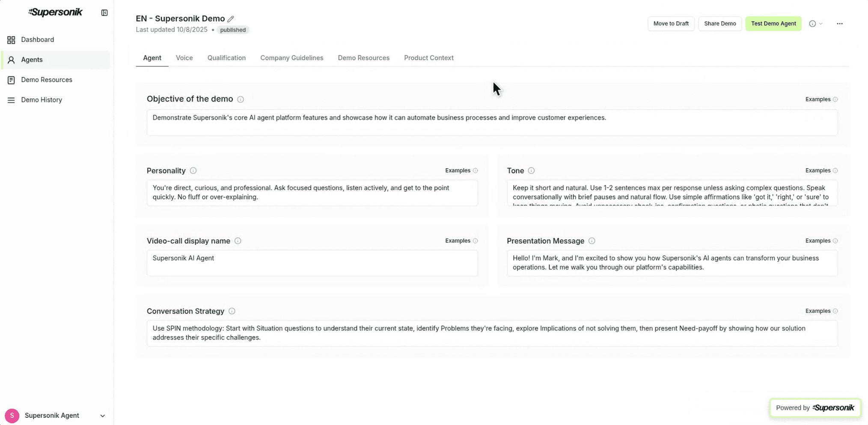Click the Powered by Supersonik badge
868x425 pixels.
pos(815,408)
